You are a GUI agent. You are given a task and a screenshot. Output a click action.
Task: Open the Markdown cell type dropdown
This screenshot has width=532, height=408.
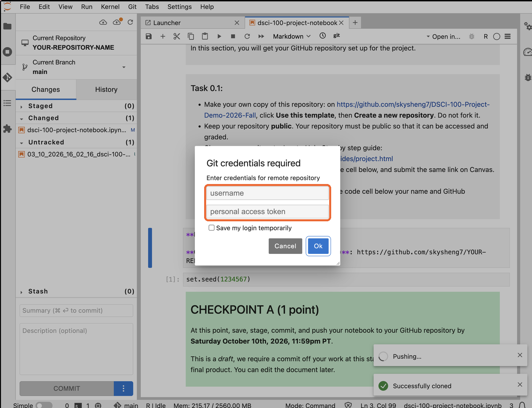(x=292, y=36)
